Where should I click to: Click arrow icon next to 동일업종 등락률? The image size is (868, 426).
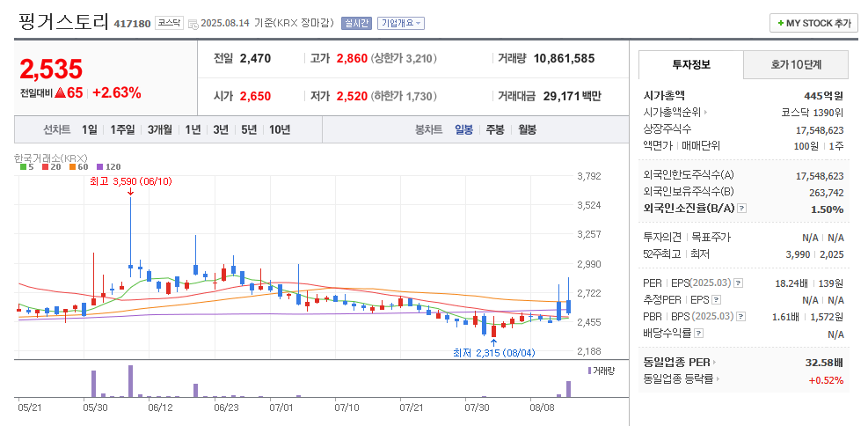click(x=718, y=379)
